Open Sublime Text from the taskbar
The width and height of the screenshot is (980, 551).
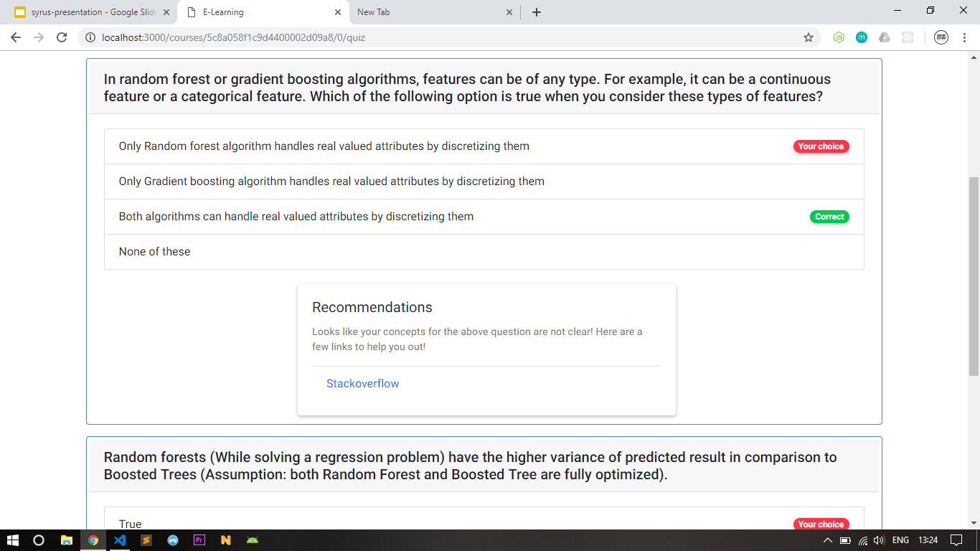[146, 540]
